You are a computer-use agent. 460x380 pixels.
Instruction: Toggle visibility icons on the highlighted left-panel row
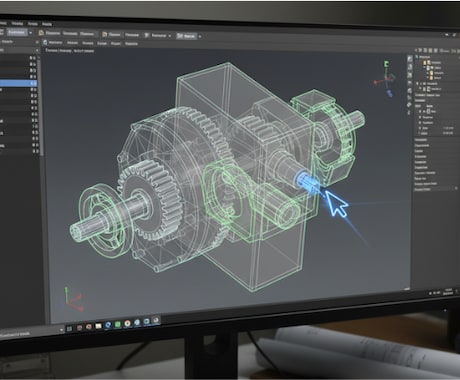click(x=33, y=83)
